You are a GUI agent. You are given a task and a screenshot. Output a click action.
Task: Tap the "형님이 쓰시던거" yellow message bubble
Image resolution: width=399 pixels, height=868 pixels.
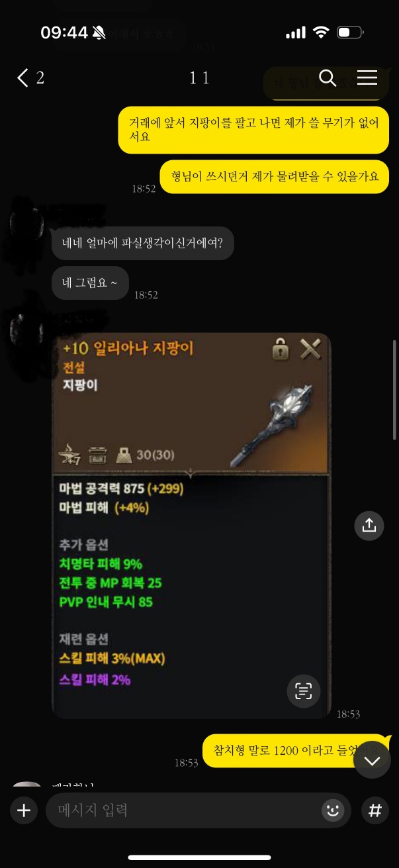(x=275, y=177)
